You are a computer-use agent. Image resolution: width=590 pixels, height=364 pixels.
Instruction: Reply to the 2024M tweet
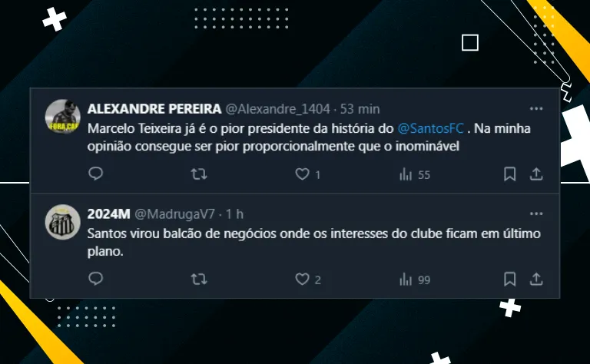(x=95, y=279)
